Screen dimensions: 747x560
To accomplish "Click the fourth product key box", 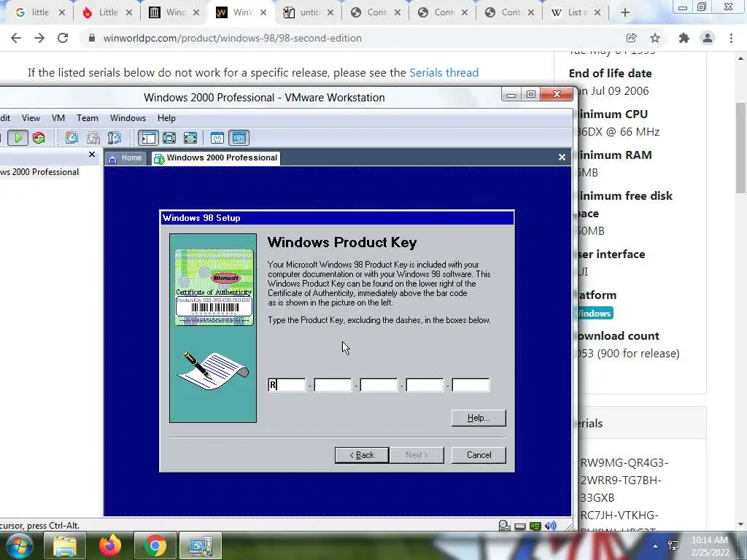I will point(425,385).
